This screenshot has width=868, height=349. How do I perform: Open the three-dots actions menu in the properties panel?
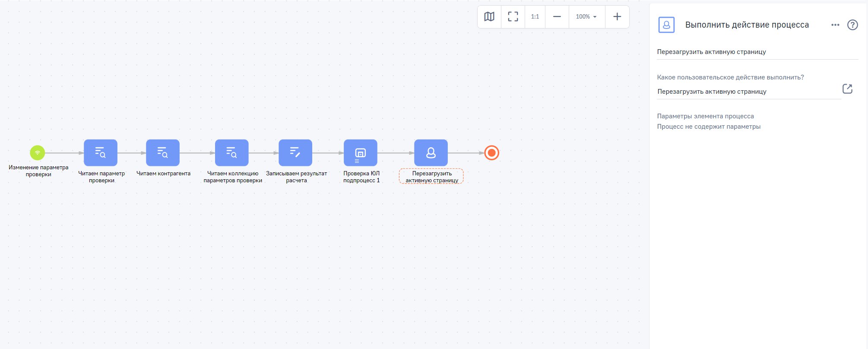[x=835, y=25]
